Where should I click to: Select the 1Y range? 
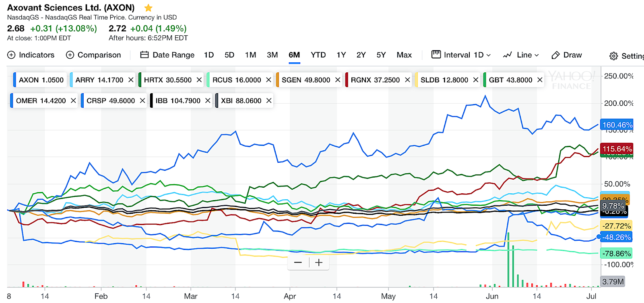tap(341, 55)
